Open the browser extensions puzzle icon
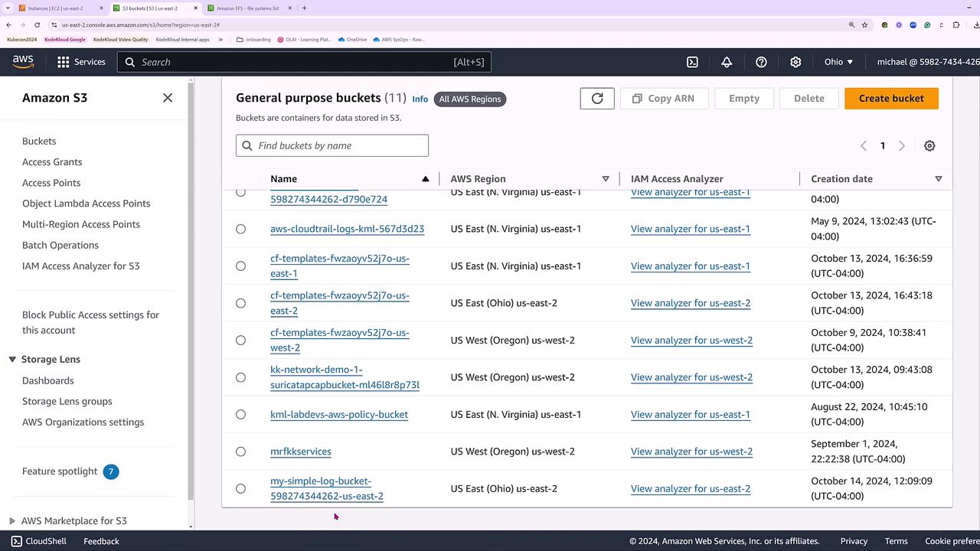This screenshot has height=551, width=980. coord(955,24)
